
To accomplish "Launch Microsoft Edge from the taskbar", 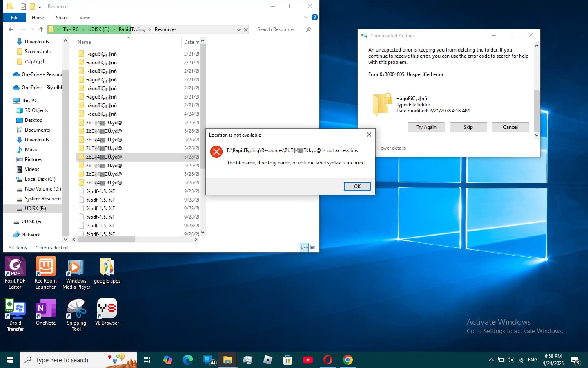I will coord(188,360).
